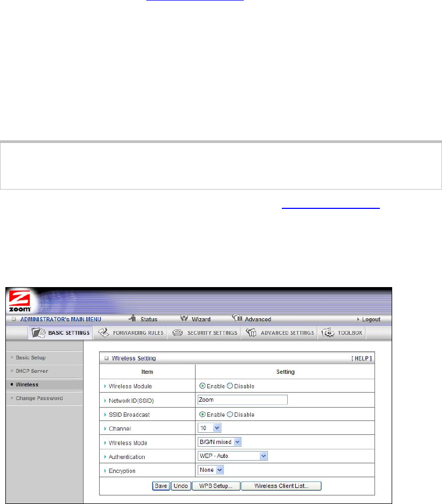Open the Advanced menu
442x504 pixels.
tap(258, 319)
